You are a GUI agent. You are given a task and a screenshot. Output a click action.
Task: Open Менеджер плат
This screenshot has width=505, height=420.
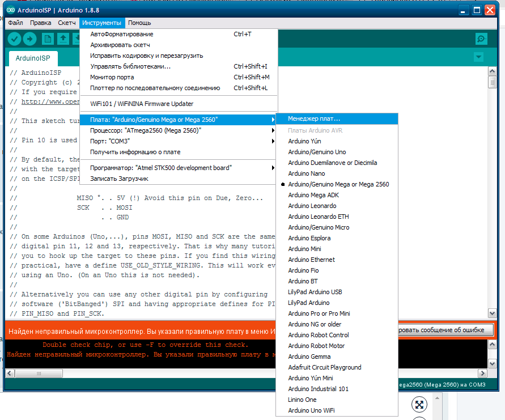click(337, 119)
